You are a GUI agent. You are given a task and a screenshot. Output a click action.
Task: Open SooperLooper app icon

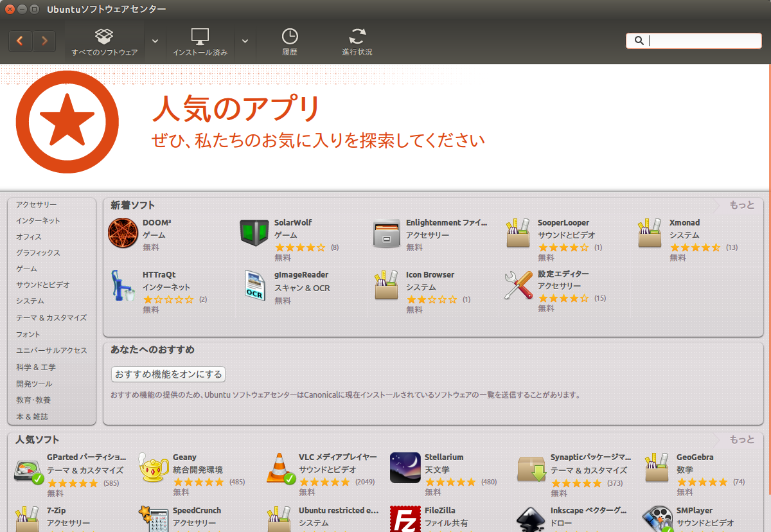click(518, 233)
